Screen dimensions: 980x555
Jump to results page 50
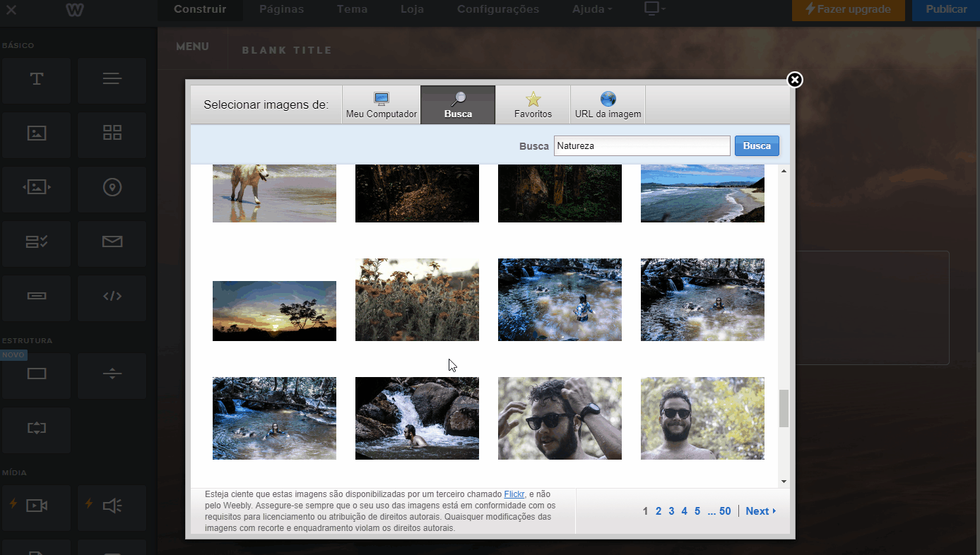pos(725,511)
